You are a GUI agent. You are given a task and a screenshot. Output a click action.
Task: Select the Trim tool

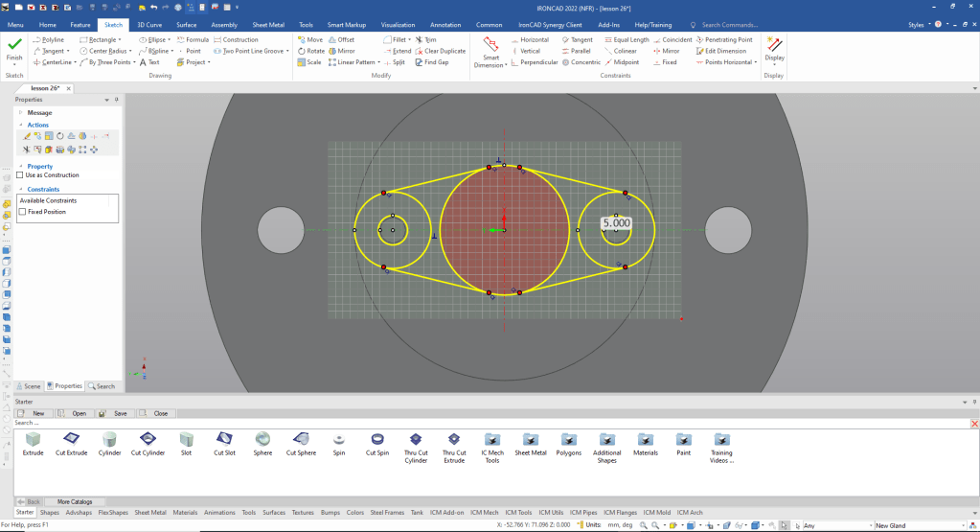(x=425, y=39)
